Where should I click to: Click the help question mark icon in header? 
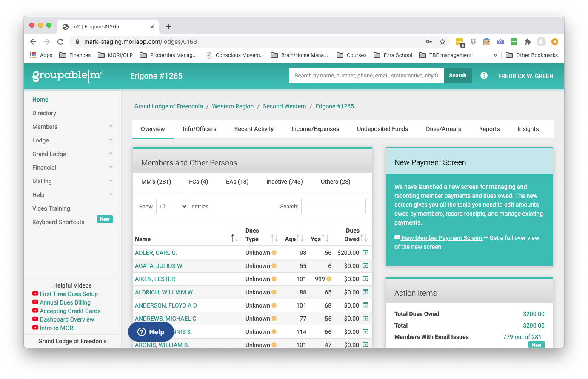484,76
